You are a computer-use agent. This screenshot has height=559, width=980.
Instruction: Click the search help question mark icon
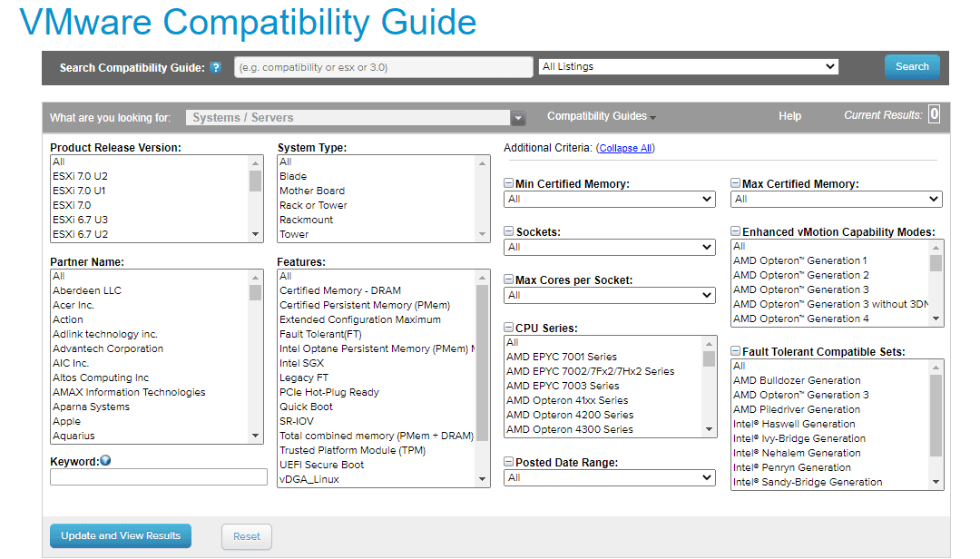click(x=216, y=67)
